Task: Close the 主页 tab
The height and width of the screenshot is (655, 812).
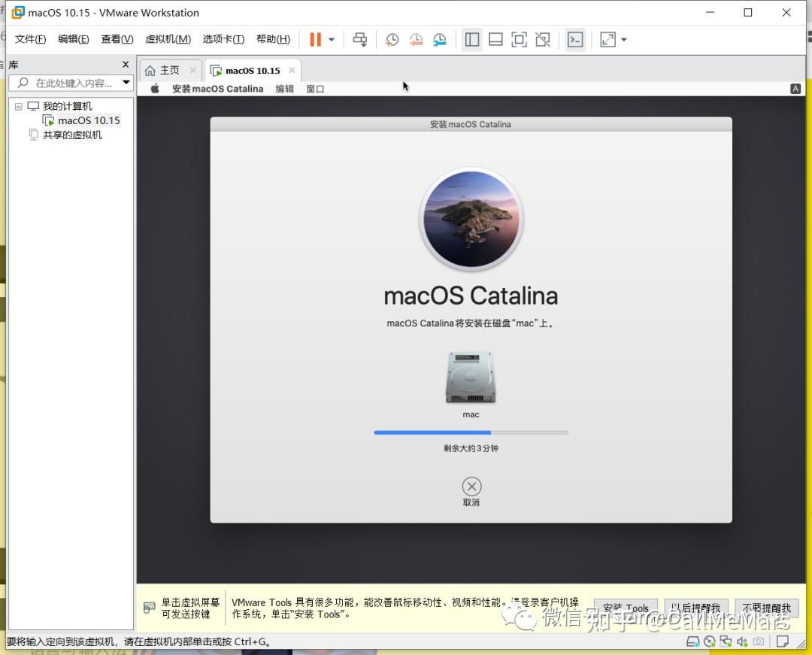Action: click(192, 70)
